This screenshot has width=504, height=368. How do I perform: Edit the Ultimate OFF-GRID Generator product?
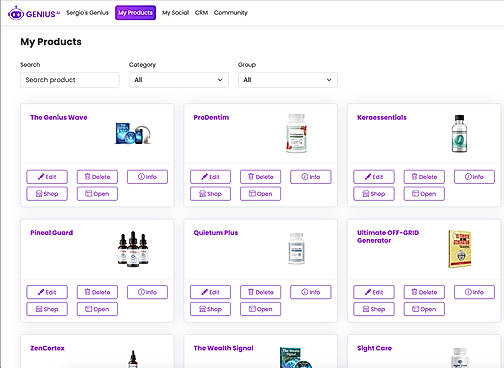[374, 292]
